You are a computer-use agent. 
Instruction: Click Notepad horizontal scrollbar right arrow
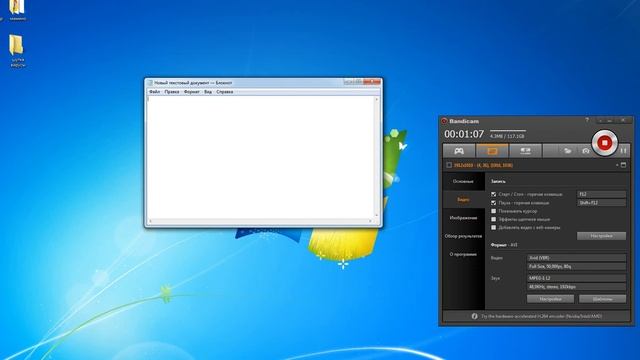370,221
